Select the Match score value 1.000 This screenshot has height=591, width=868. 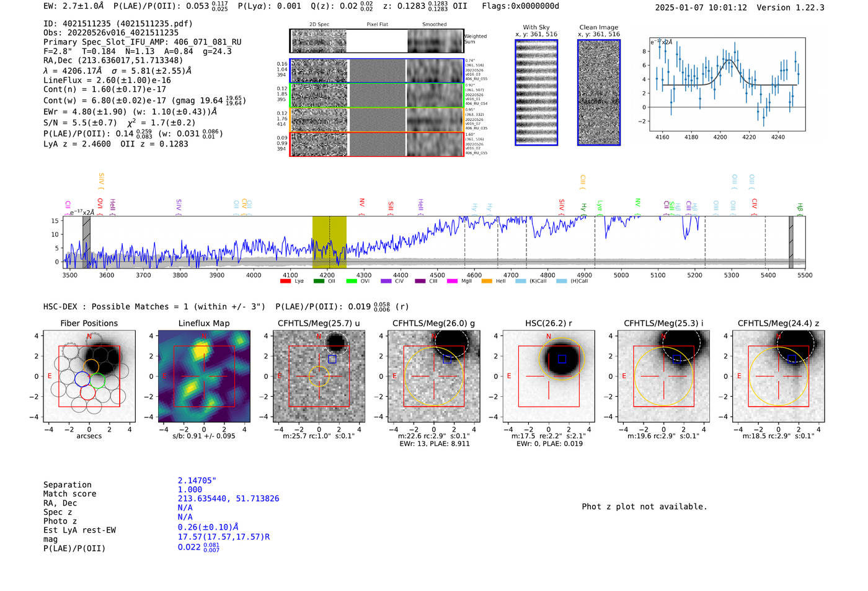coord(190,489)
